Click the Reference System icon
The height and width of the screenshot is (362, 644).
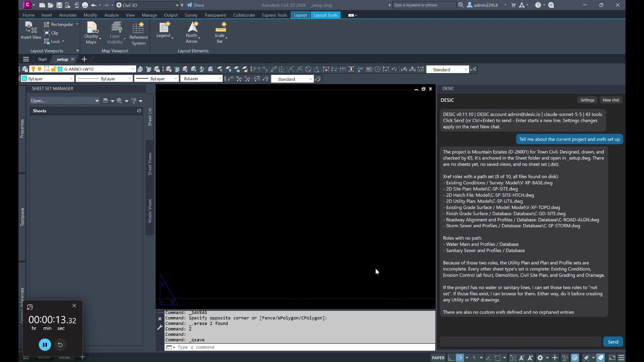[x=139, y=34]
